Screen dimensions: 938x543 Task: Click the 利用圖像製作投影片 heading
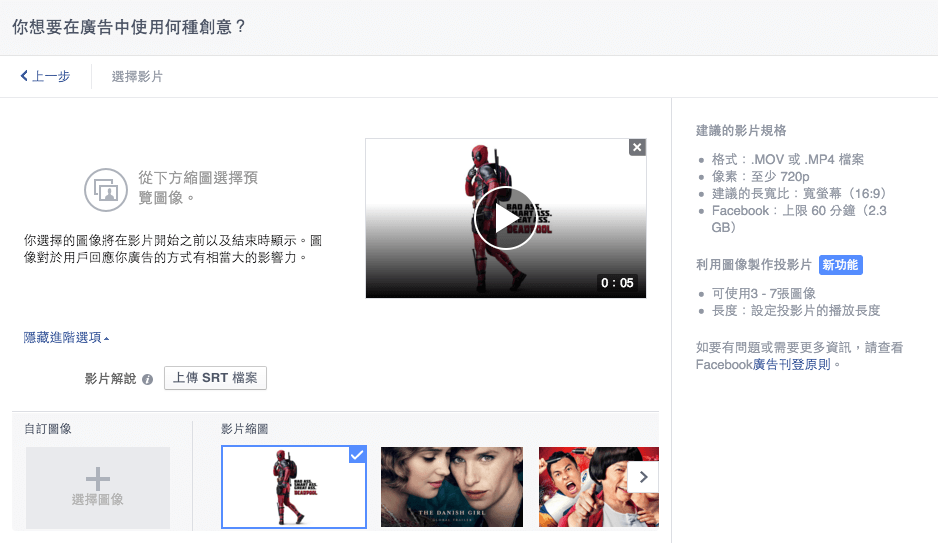point(754,264)
